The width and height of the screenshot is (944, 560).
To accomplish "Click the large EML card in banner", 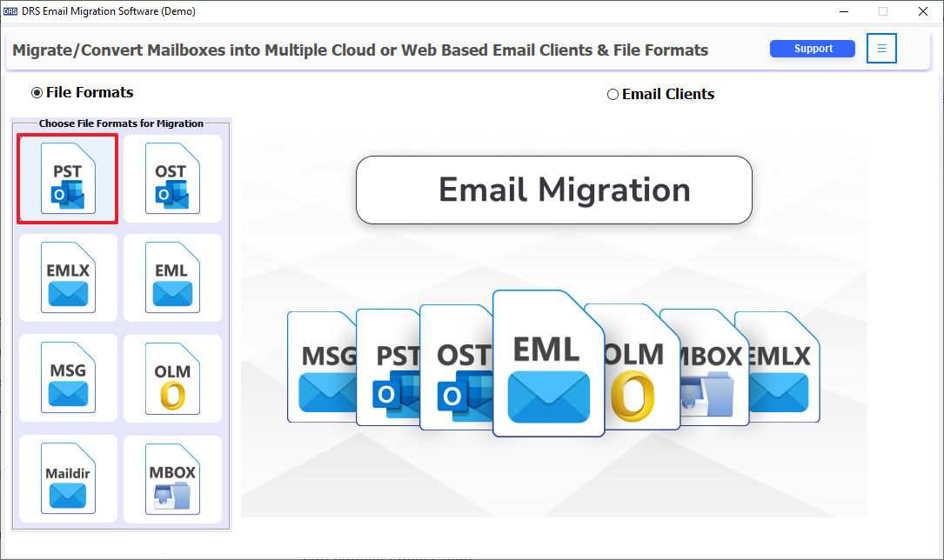I will click(x=548, y=363).
